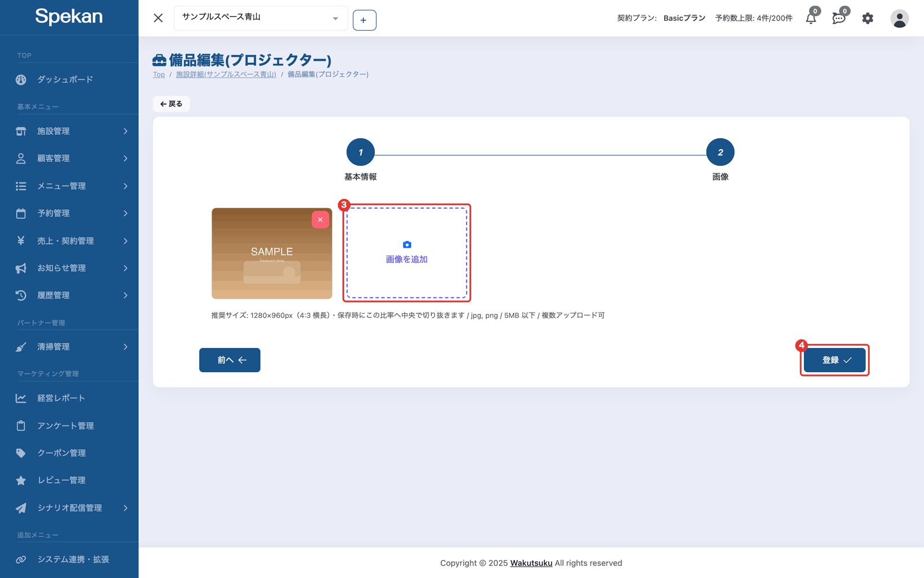Go to step 2 画像 circle
Screen dimensions: 924x578
pos(720,153)
